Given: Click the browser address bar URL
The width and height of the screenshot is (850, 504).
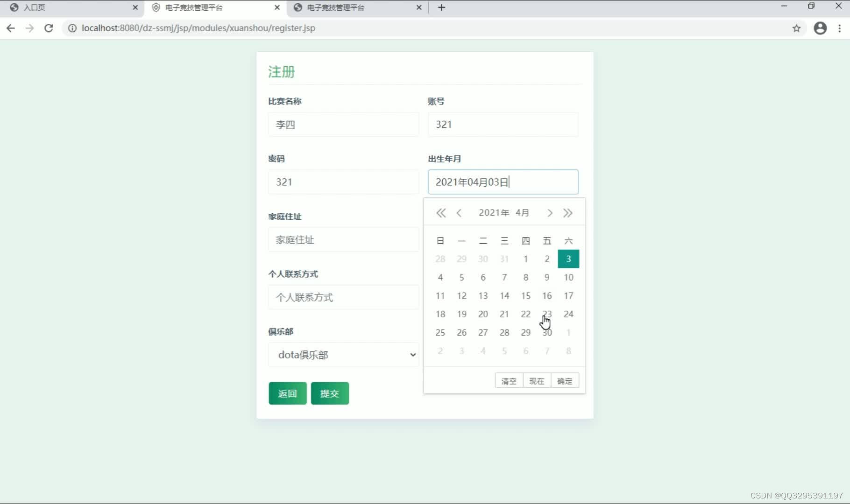Looking at the screenshot, I should pyautogui.click(x=198, y=28).
